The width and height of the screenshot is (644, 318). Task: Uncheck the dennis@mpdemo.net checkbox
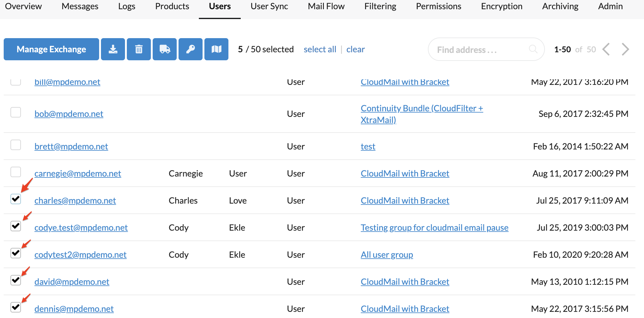coord(16,307)
